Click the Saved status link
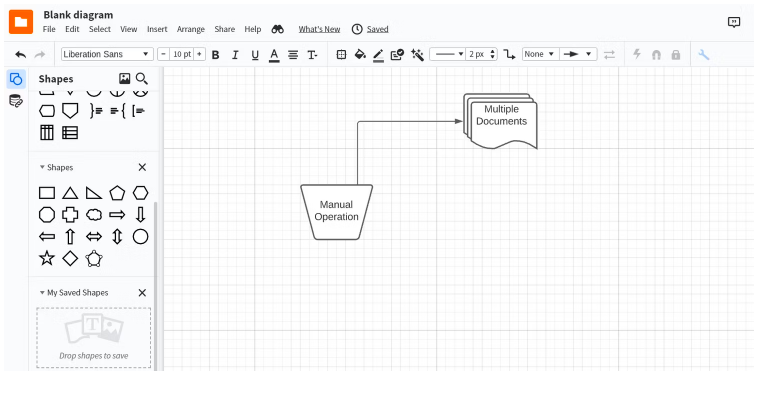The width and height of the screenshot is (778, 395). [x=378, y=29]
